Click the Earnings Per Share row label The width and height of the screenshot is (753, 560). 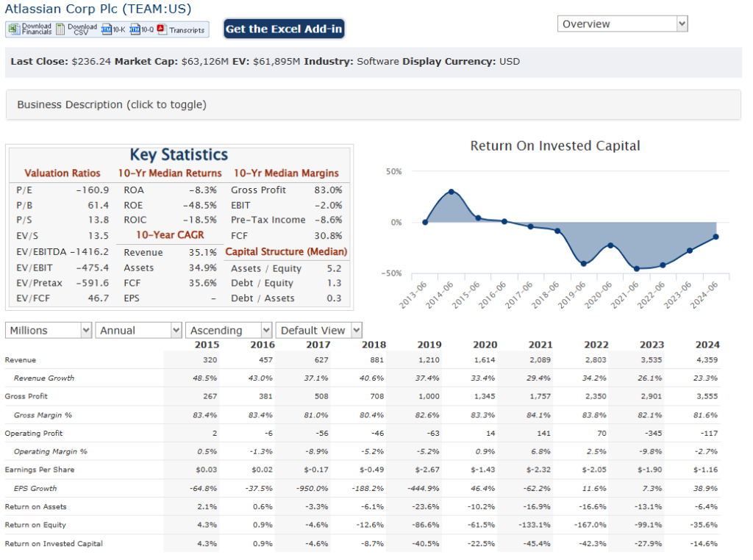pos(40,470)
